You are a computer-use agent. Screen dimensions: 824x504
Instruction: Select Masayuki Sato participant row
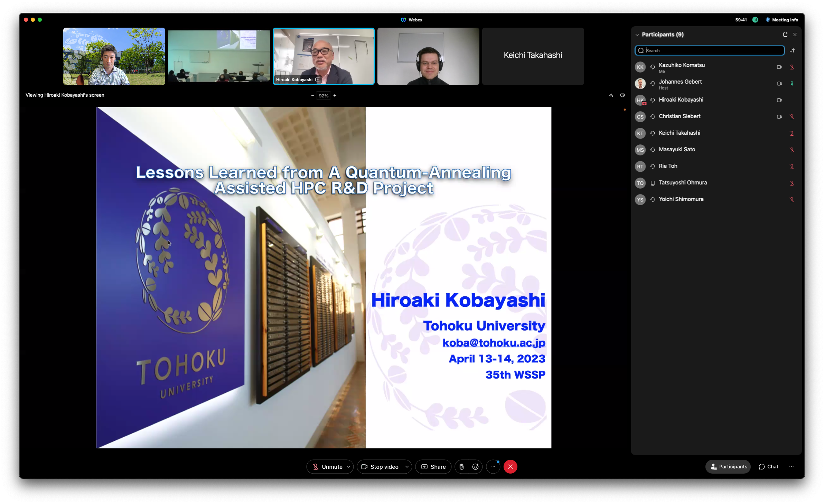point(716,150)
